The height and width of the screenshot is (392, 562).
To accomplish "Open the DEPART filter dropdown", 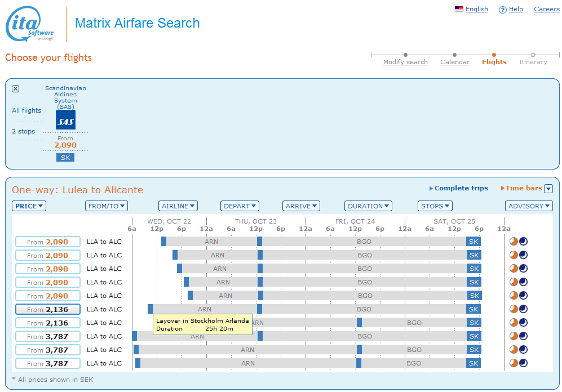I will (x=240, y=206).
